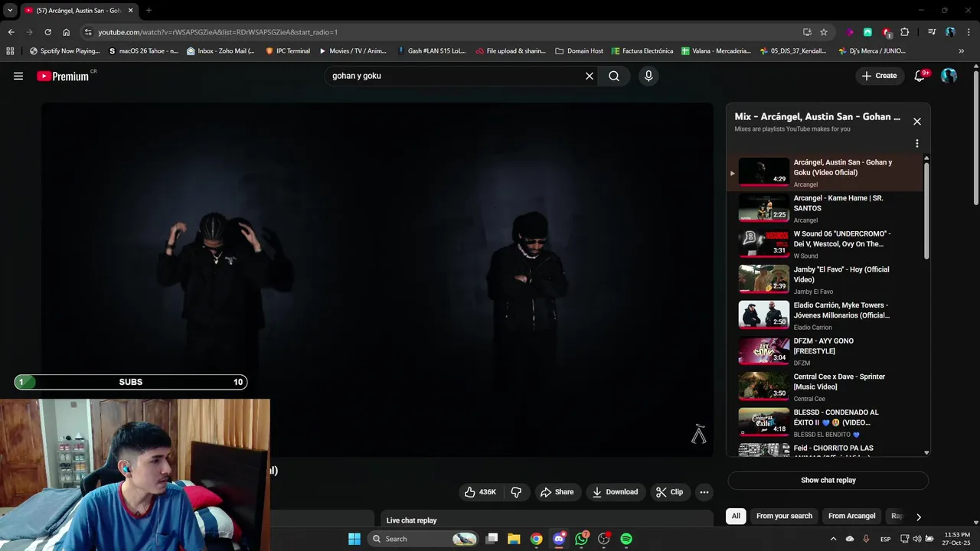Open the Mix playlist three-dot options

[917, 143]
